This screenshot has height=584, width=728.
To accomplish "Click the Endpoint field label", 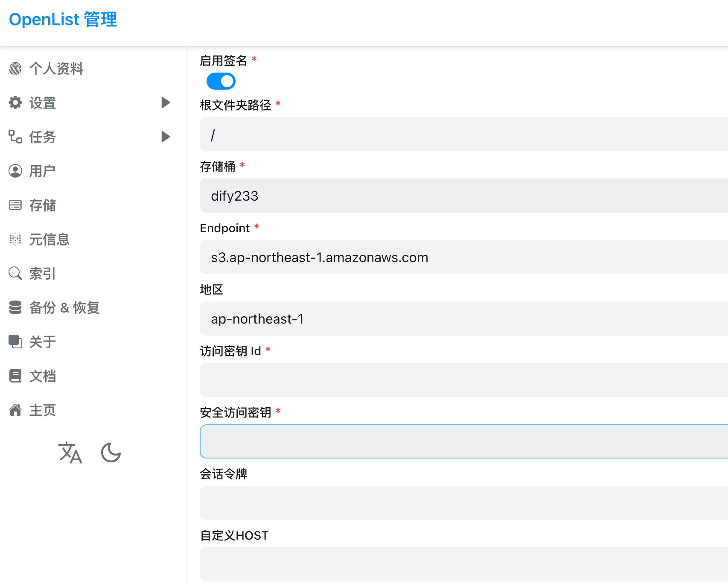I will coord(225,228).
